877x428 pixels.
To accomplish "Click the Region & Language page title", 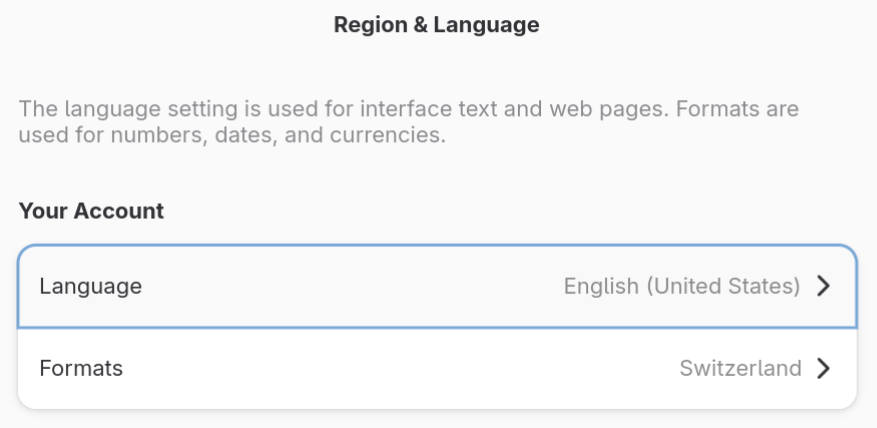I will 436,25.
